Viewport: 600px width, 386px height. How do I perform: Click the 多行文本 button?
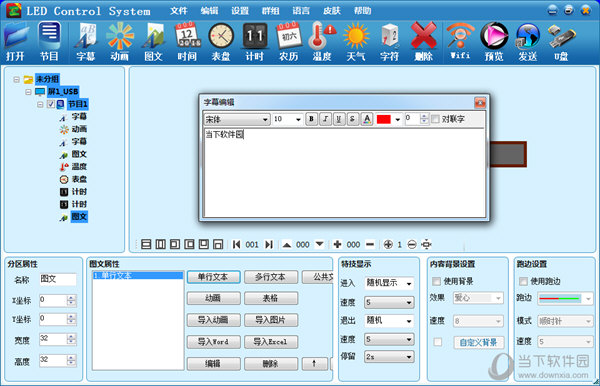pos(271,277)
